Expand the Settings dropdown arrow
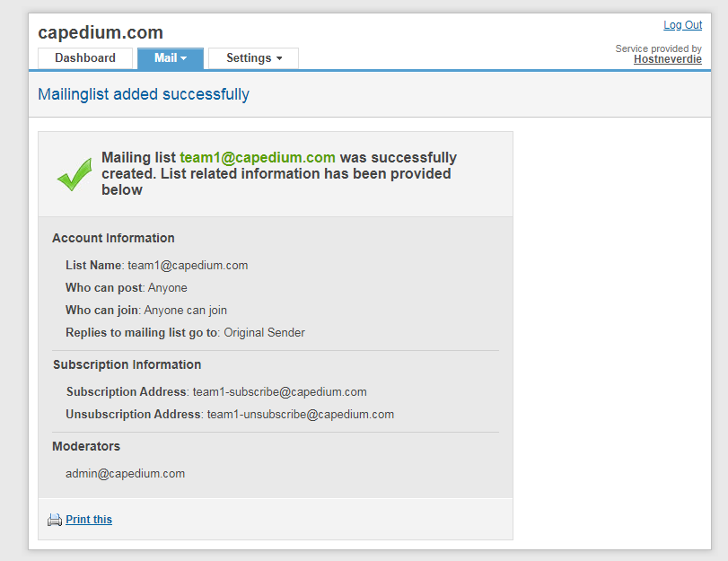This screenshot has height=561, width=728. click(x=279, y=59)
